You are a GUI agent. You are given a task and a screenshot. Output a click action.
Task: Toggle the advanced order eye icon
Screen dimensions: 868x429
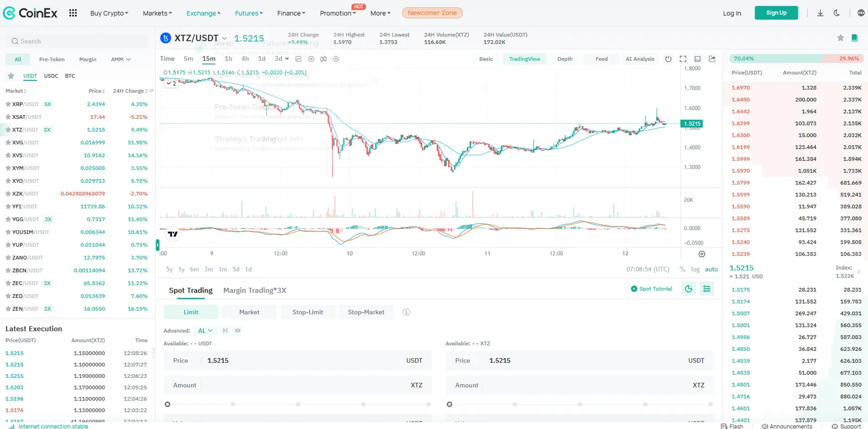point(238,331)
